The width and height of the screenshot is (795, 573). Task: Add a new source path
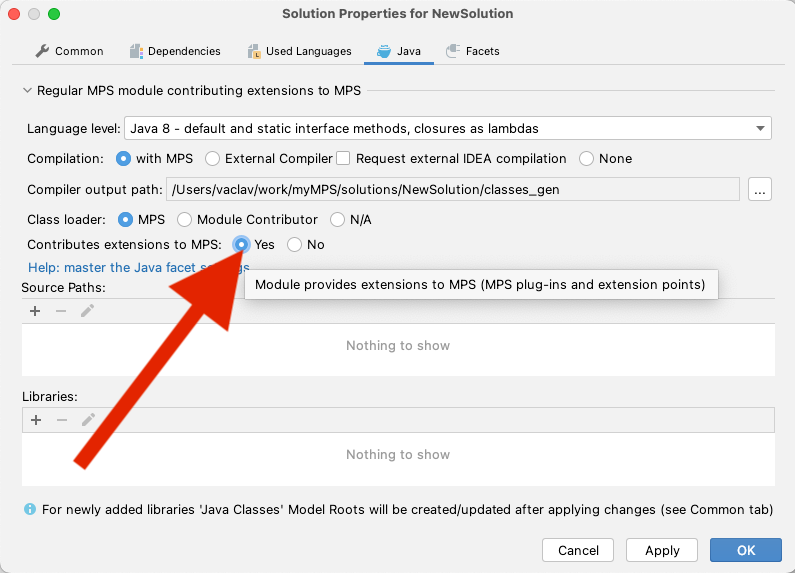pos(35,311)
